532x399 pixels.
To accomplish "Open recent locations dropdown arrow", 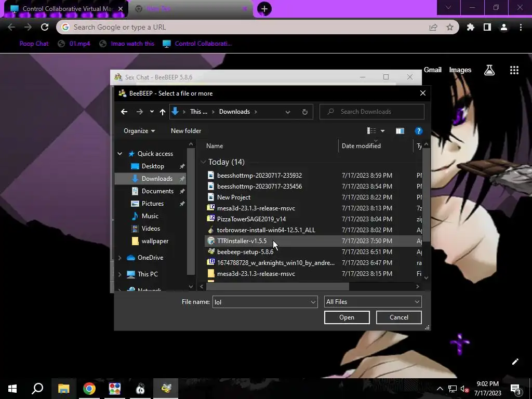I will tap(152, 112).
